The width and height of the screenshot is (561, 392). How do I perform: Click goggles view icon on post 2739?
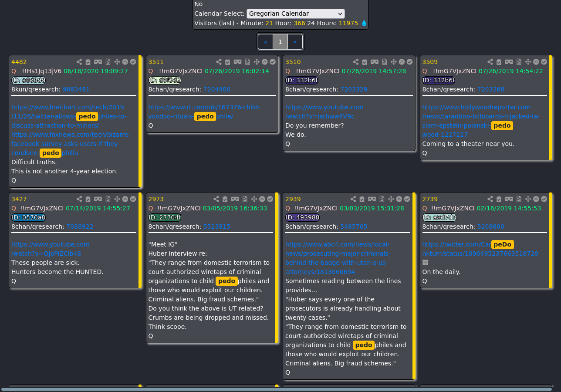coord(509,199)
